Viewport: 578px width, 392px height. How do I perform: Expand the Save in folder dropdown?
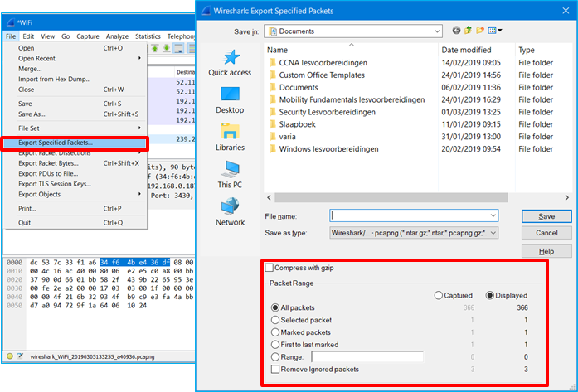[x=437, y=31]
